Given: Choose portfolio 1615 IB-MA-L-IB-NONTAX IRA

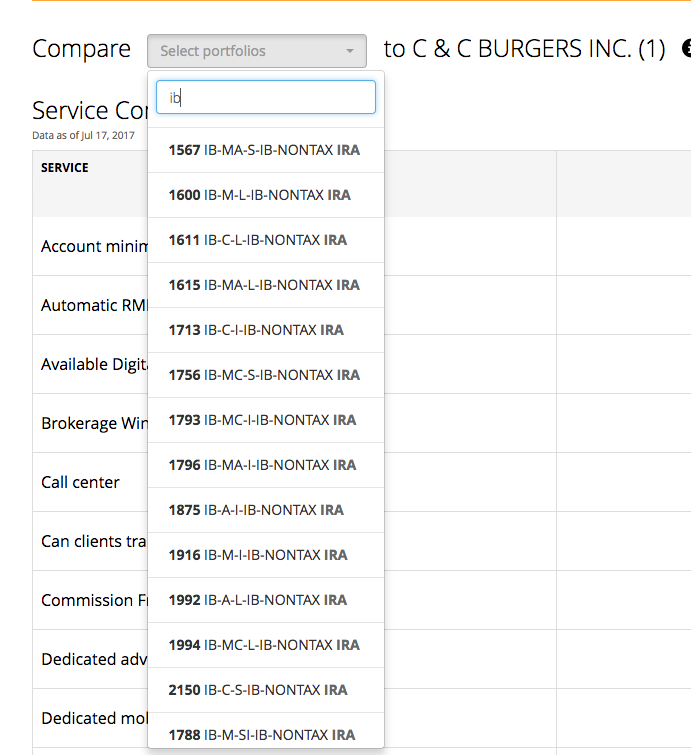Looking at the screenshot, I should coord(266,285).
